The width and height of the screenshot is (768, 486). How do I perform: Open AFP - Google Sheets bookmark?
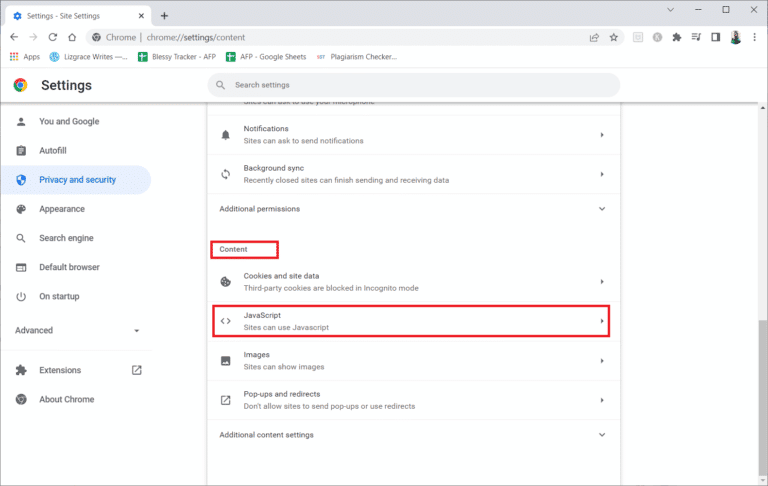(266, 57)
